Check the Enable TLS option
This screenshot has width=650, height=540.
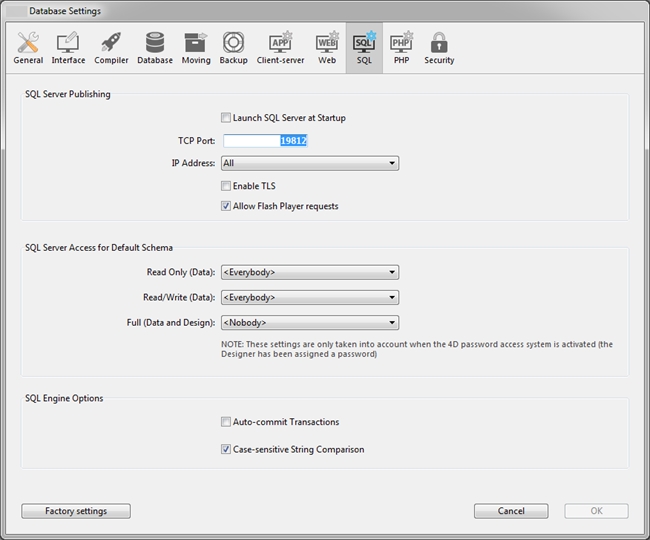(x=226, y=186)
